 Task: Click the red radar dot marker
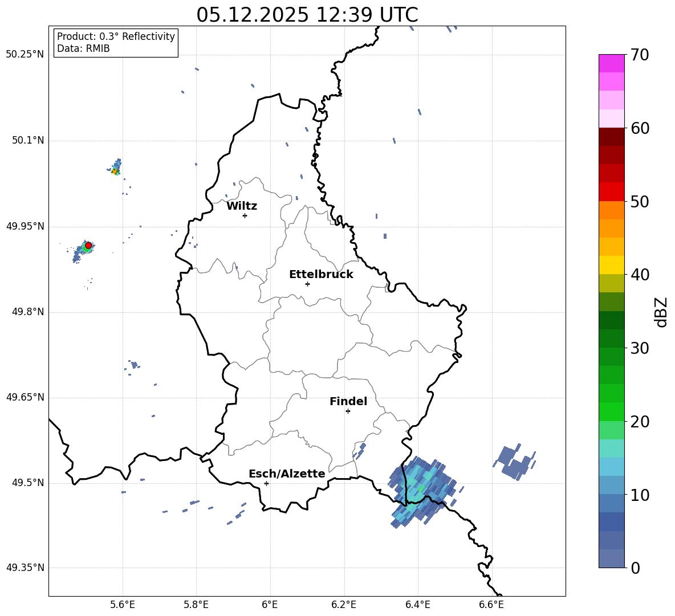[x=88, y=245]
